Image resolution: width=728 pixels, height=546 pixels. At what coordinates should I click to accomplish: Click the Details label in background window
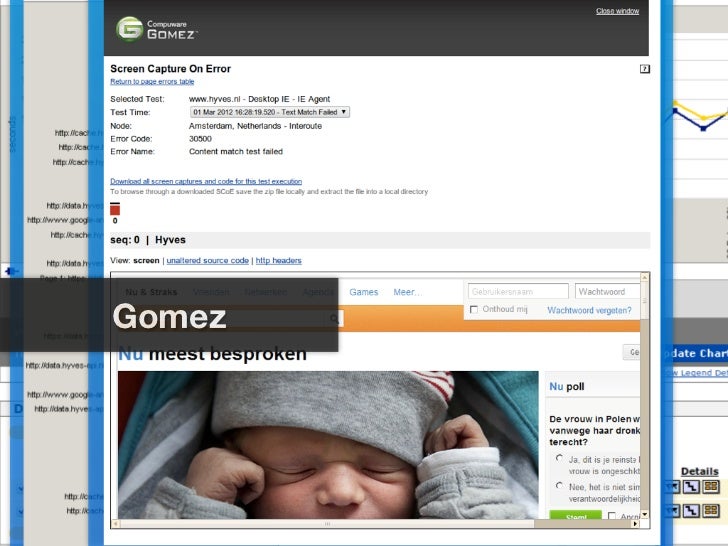[x=700, y=471]
